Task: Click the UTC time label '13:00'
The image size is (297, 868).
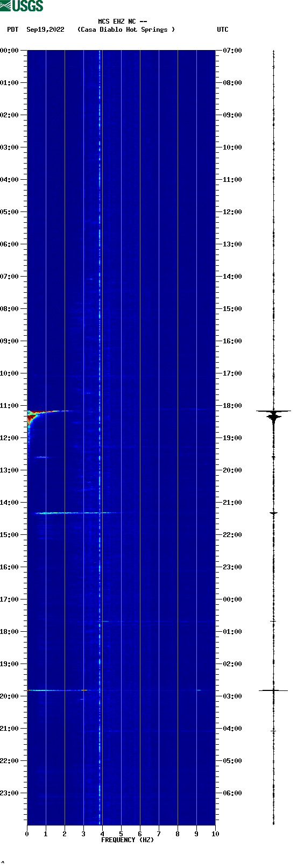Action: [232, 244]
